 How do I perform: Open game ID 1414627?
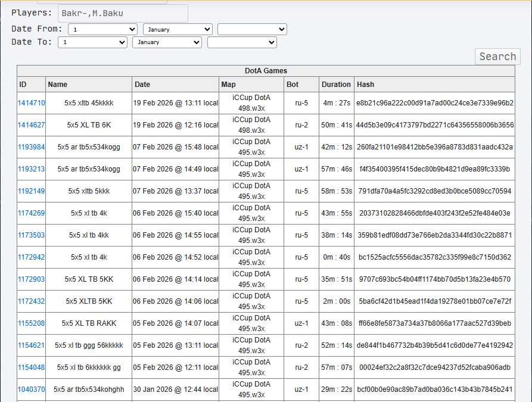pos(31,125)
